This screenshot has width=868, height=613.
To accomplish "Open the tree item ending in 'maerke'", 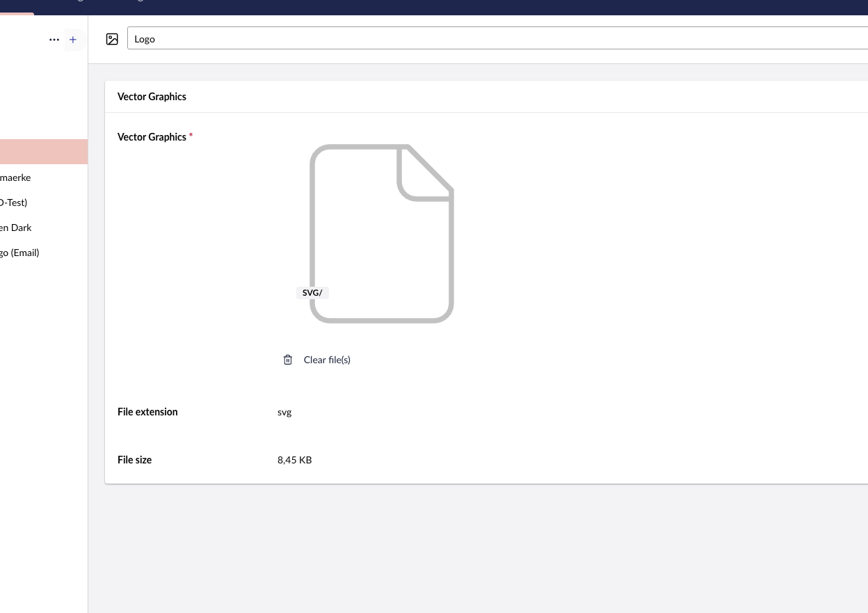I will click(15, 177).
